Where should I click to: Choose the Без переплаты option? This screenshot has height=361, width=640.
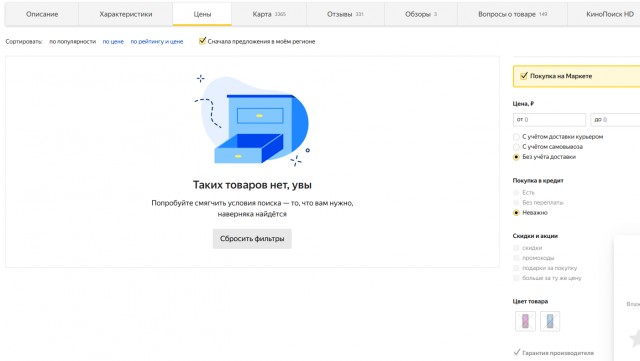pyautogui.click(x=516, y=203)
